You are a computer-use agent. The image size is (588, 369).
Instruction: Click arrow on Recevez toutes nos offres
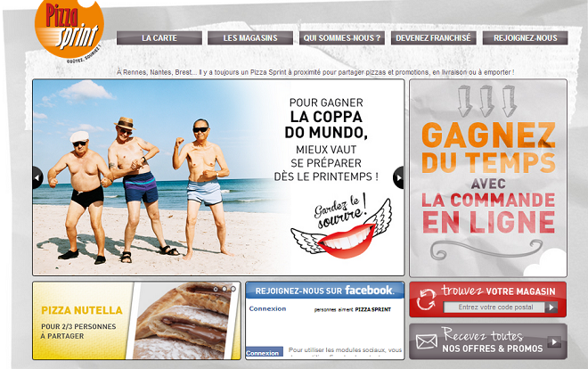coord(554,341)
